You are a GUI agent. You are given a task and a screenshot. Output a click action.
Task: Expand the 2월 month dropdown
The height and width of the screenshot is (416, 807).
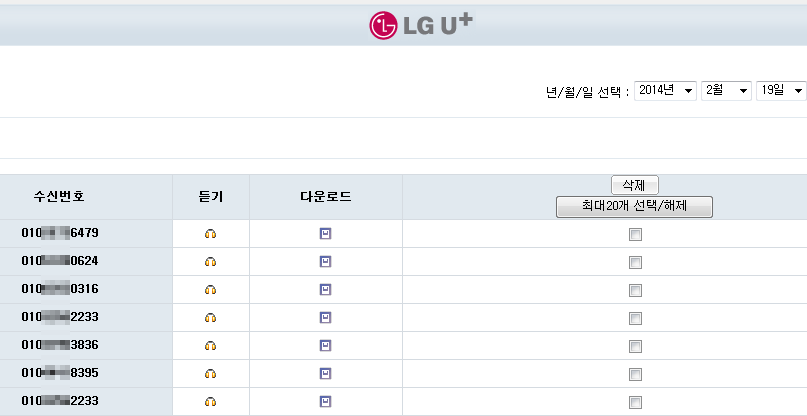tap(726, 91)
